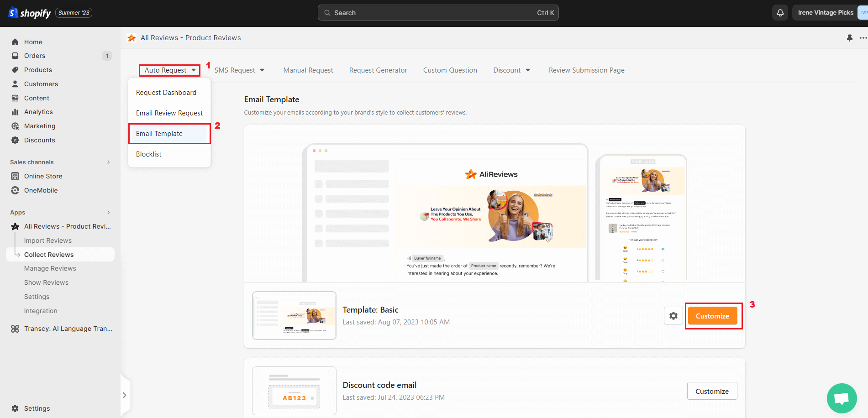The width and height of the screenshot is (868, 418).
Task: Click orange Customize button for Basic template
Action: coord(712,316)
